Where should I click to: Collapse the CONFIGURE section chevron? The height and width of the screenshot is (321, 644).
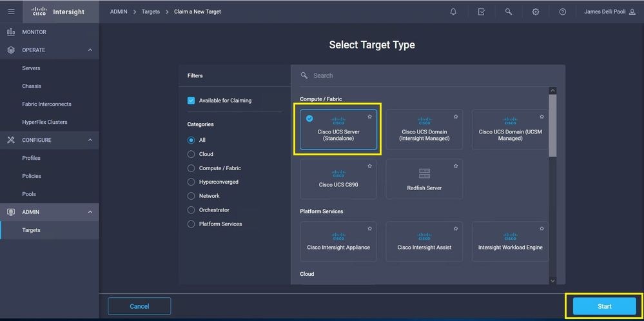(x=90, y=140)
